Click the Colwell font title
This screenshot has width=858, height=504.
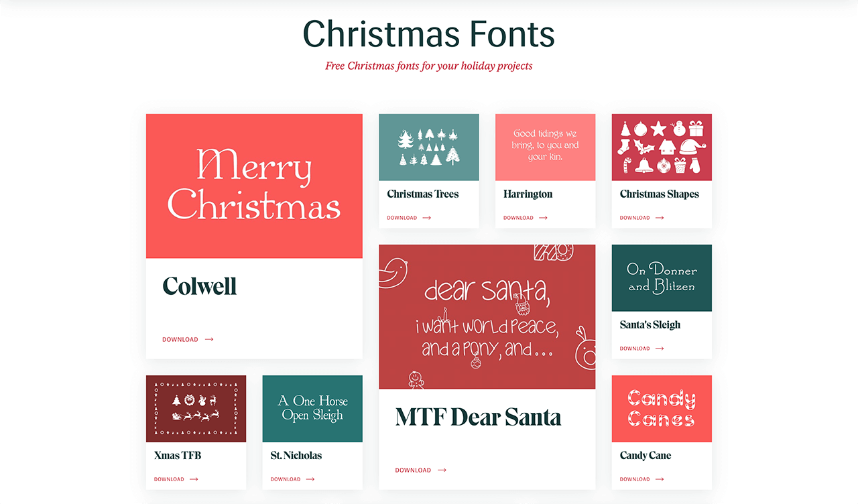200,286
